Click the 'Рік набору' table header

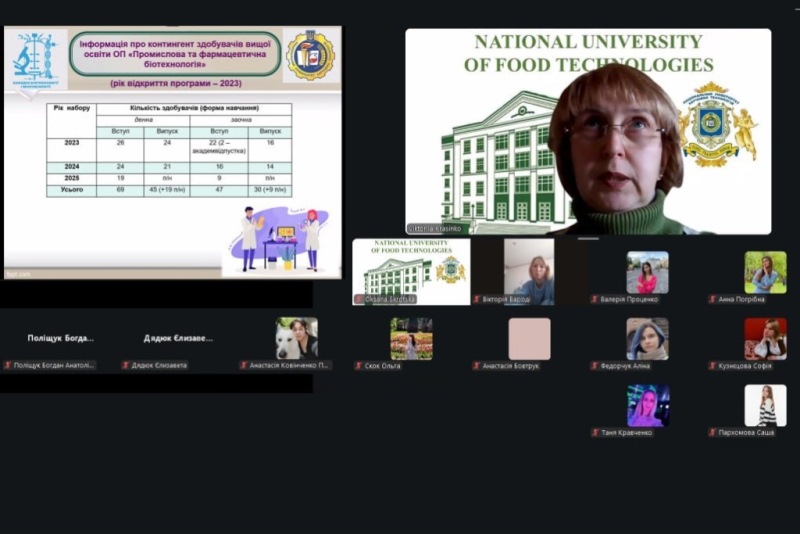pyautogui.click(x=72, y=108)
